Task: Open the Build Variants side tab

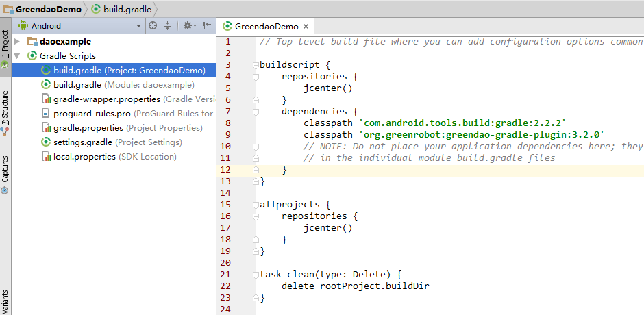Action: click(5, 302)
